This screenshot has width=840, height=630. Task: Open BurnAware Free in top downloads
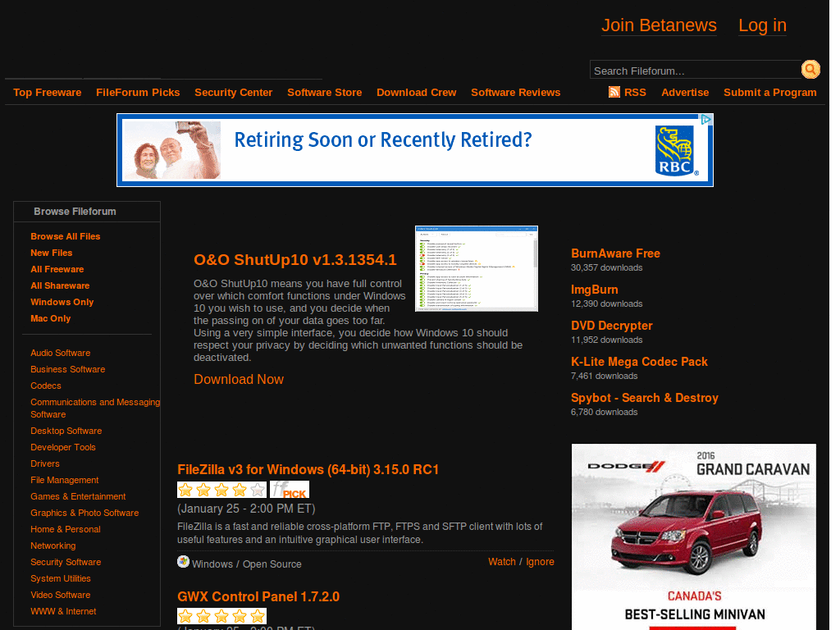click(x=615, y=253)
